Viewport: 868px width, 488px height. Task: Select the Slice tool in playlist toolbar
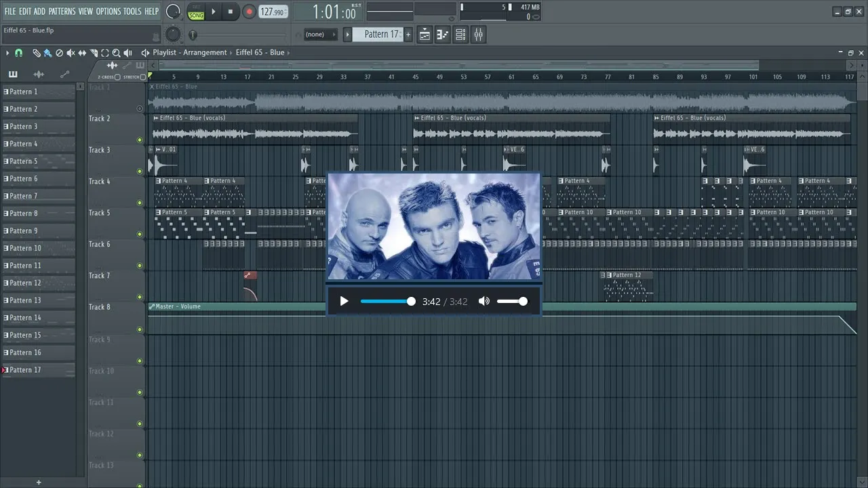(x=94, y=53)
